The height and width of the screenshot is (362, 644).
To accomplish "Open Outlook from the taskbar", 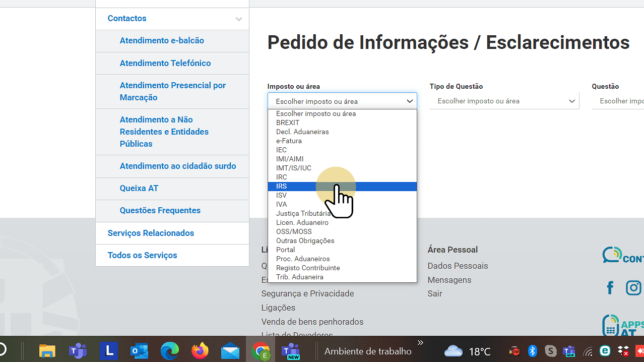I will point(139,351).
